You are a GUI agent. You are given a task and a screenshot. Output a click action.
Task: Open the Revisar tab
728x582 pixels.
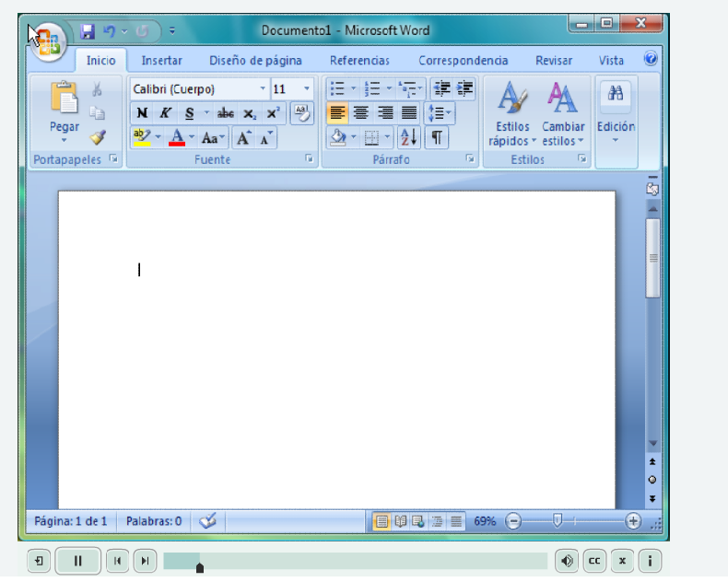point(554,61)
